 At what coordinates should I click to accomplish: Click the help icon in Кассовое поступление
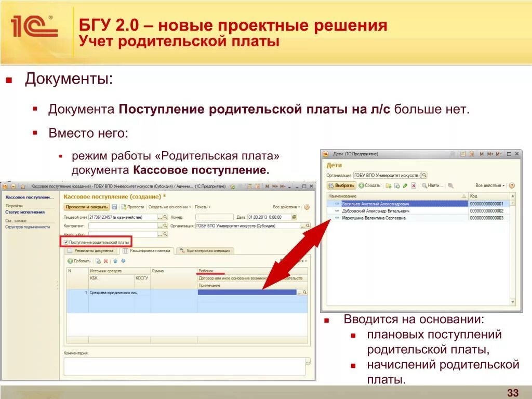point(307,207)
